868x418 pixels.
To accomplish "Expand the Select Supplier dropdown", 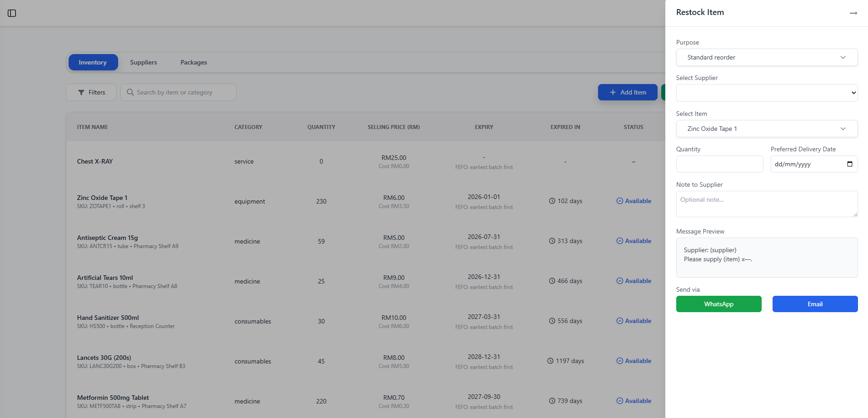I will tap(766, 93).
